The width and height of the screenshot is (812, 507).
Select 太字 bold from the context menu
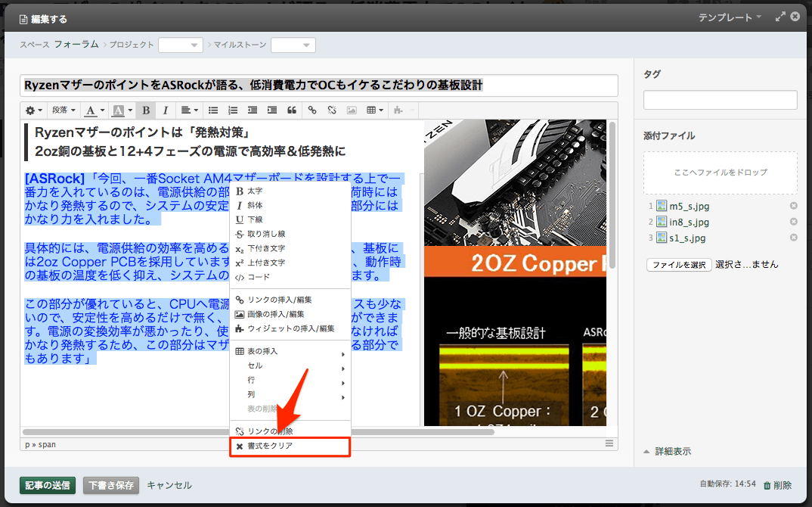tap(290, 191)
